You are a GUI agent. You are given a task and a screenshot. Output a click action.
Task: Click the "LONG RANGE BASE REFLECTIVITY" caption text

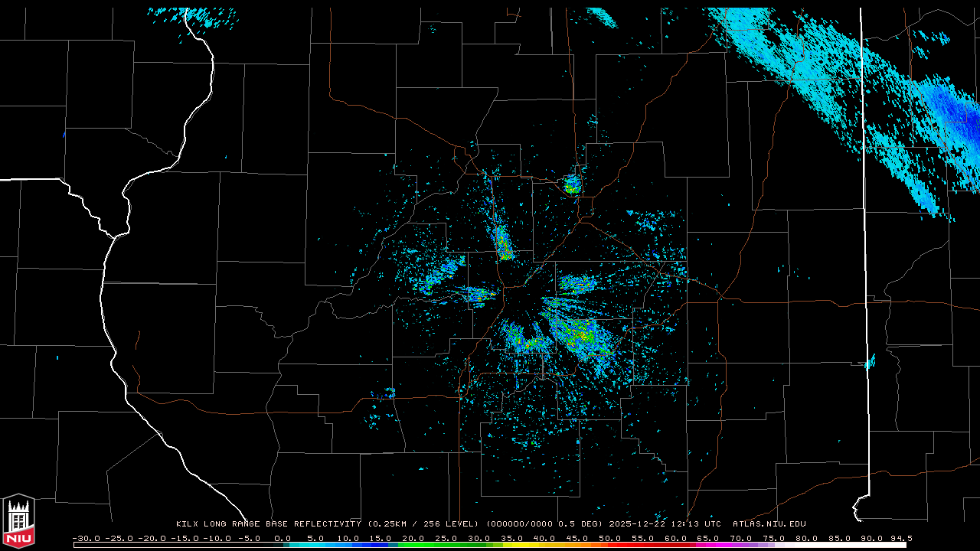tap(283, 524)
